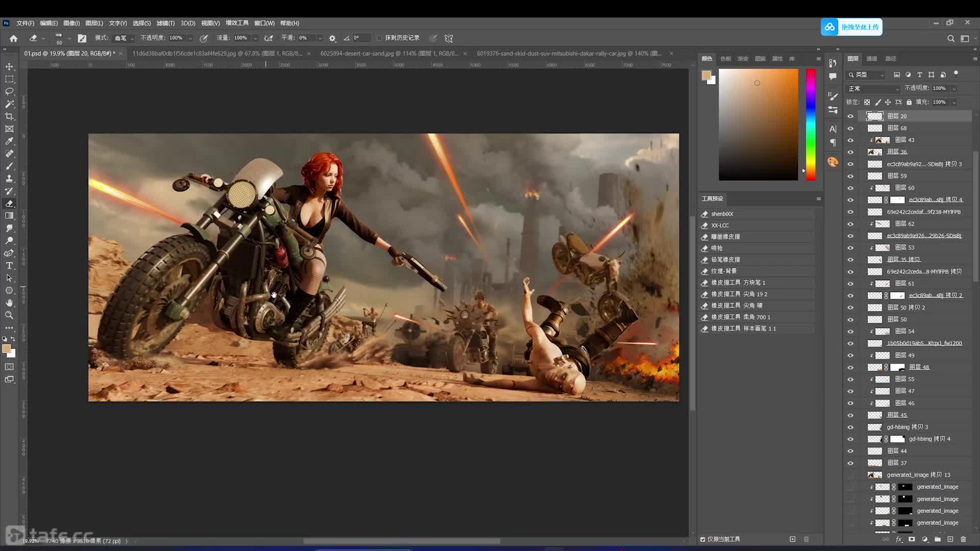Click the Home icon in options bar
980x551 pixels.
pos(14,38)
